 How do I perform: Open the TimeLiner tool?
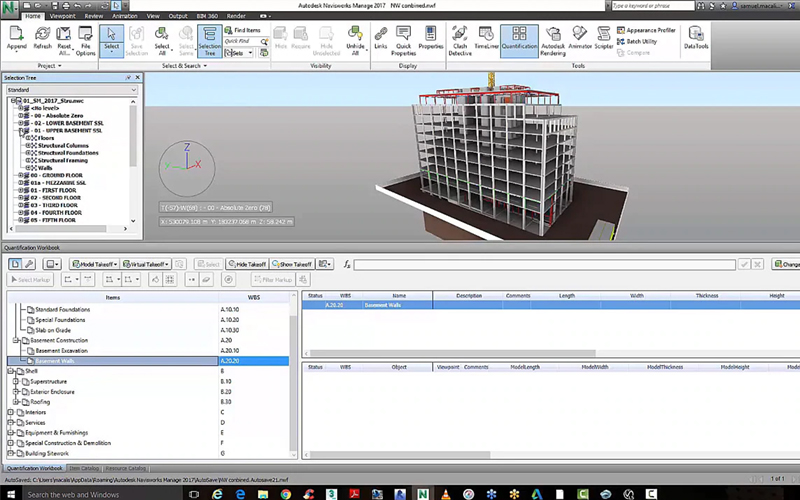coord(486,39)
